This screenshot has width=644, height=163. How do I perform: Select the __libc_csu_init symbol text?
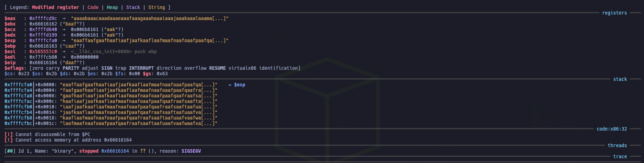101,51
